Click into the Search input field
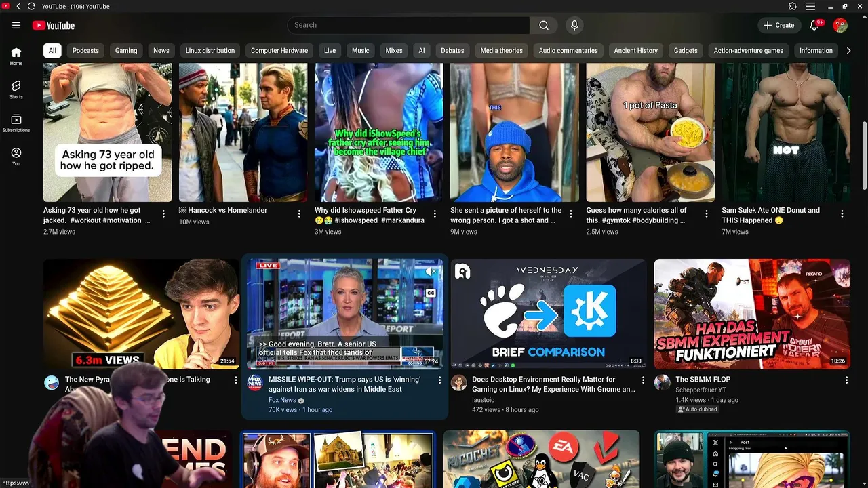The image size is (868, 488). (409, 25)
